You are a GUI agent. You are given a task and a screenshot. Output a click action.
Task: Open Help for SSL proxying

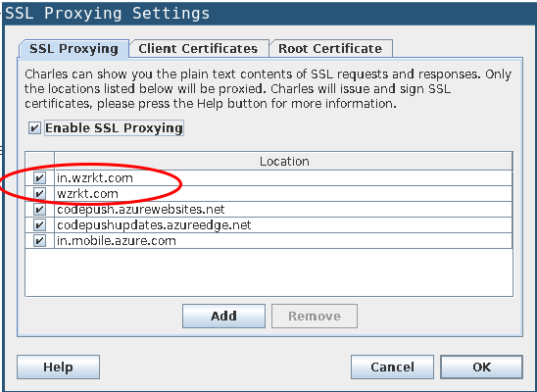[58, 367]
